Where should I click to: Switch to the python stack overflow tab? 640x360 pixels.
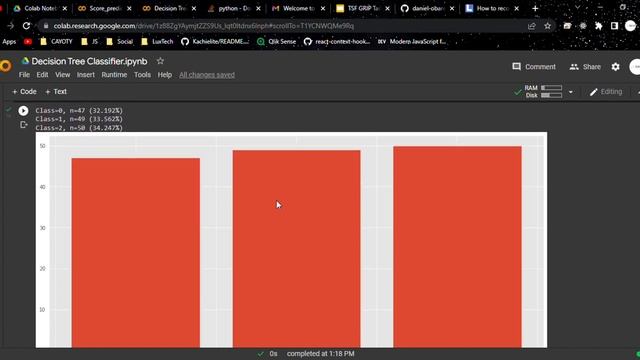(234, 8)
